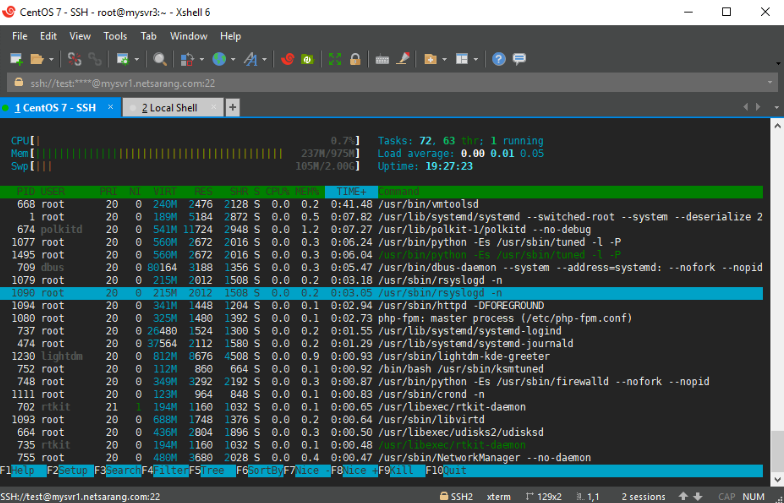Click the Disconnect icon in toolbar
This screenshot has width=784, height=503.
pos(74,59)
